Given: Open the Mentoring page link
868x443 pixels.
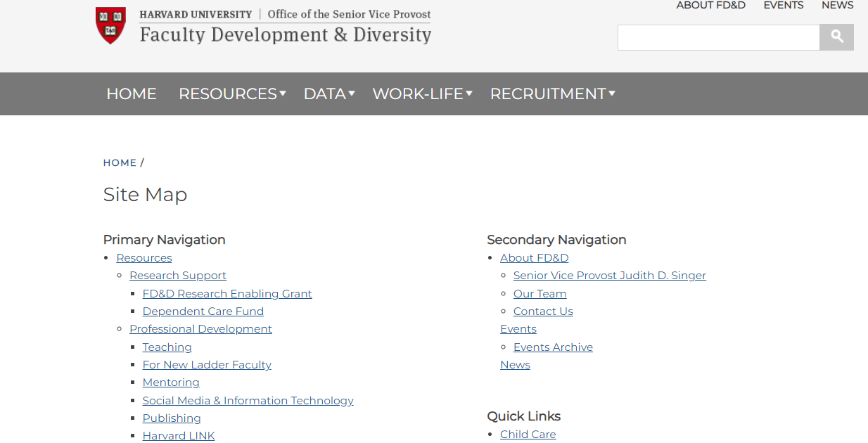Looking at the screenshot, I should 170,382.
